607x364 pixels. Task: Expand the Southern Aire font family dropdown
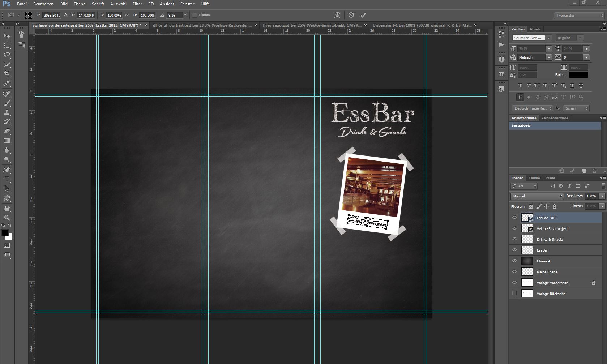(x=548, y=38)
